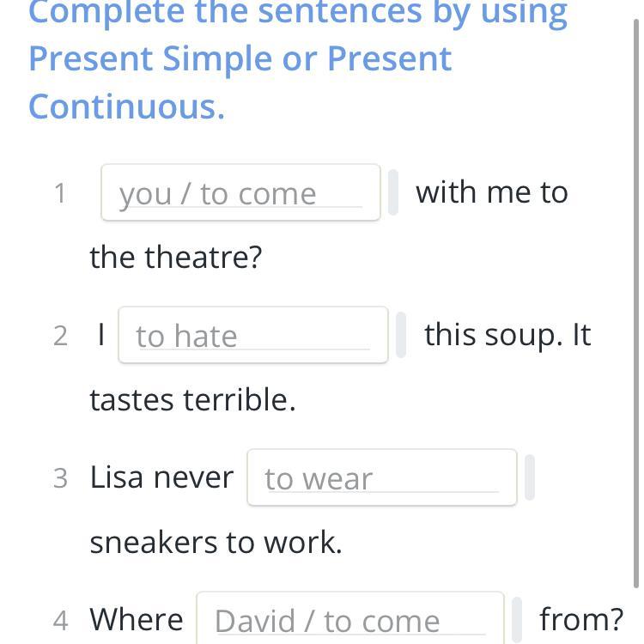This screenshot has height=644, width=644.
Task: Click the word "Where" in sentence 4
Action: tap(137, 619)
